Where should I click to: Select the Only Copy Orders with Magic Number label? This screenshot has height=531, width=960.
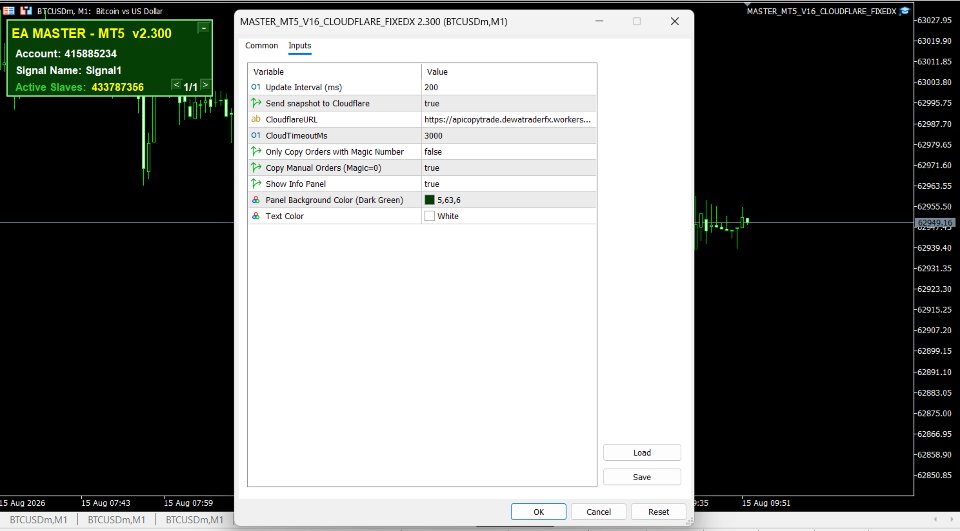334,152
